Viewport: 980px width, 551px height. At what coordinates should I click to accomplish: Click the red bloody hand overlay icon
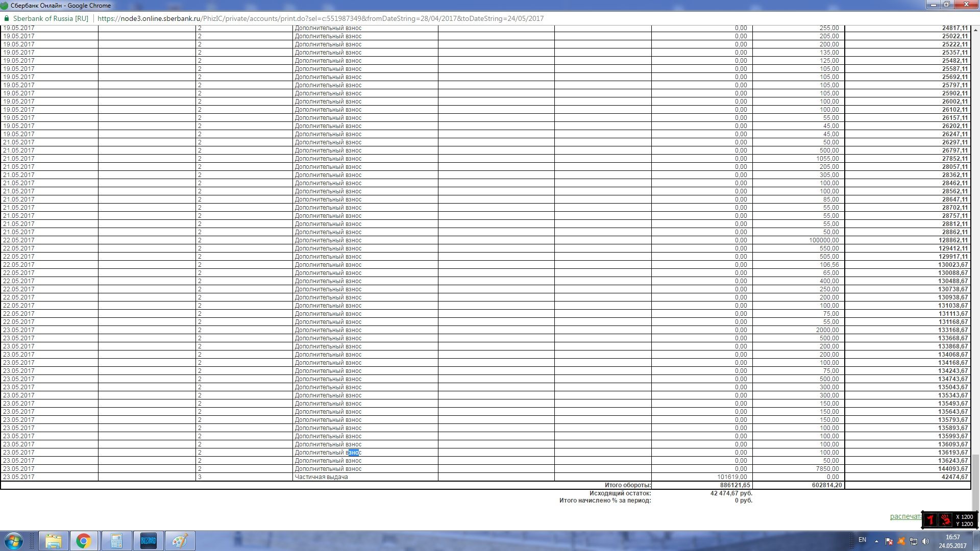pos(946,520)
